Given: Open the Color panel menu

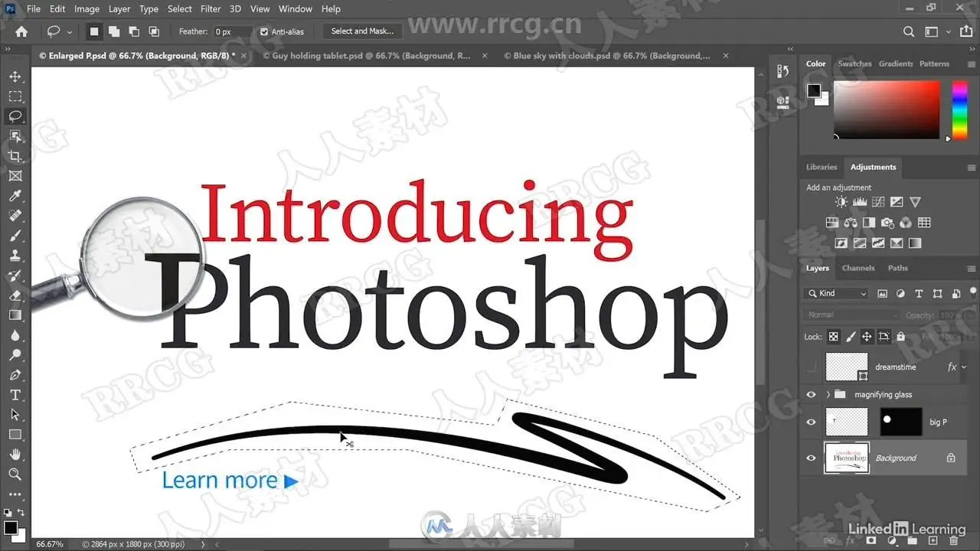Looking at the screenshot, I should [x=972, y=64].
